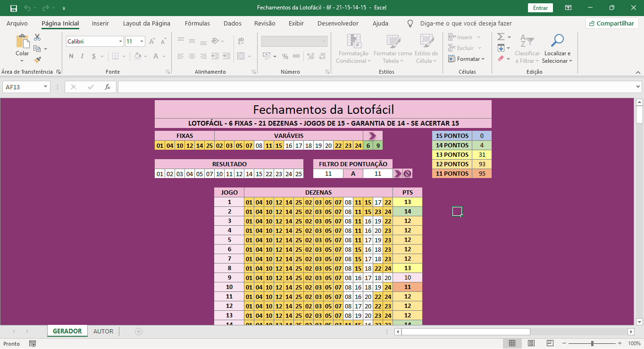Switch to the Layout da Página tab

click(147, 23)
